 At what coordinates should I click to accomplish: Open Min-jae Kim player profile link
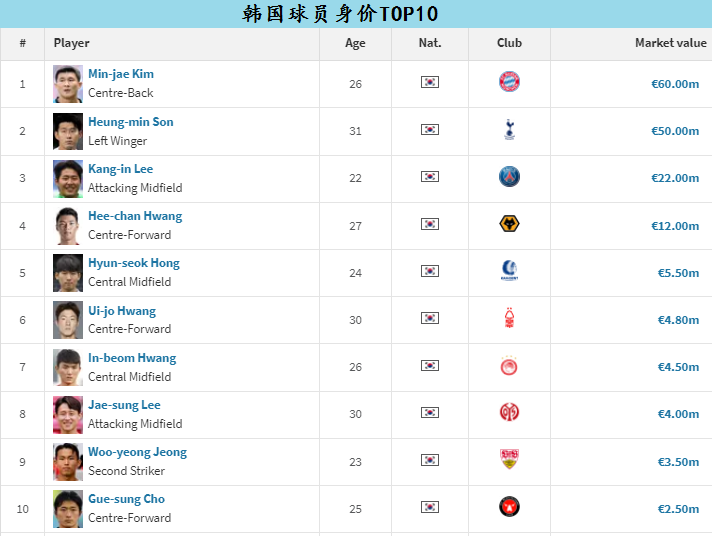point(121,74)
